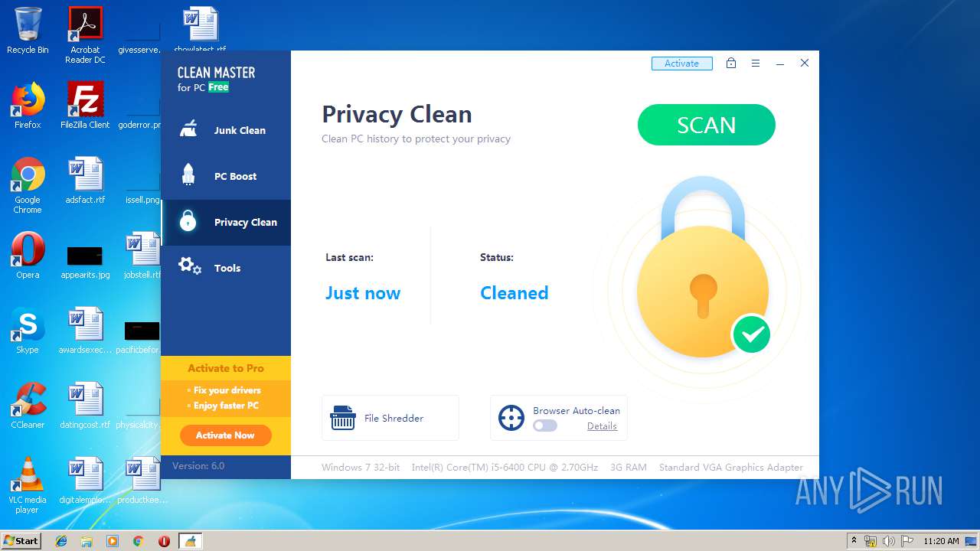Open the Browser Auto-clean Details link
980x551 pixels.
tap(602, 426)
